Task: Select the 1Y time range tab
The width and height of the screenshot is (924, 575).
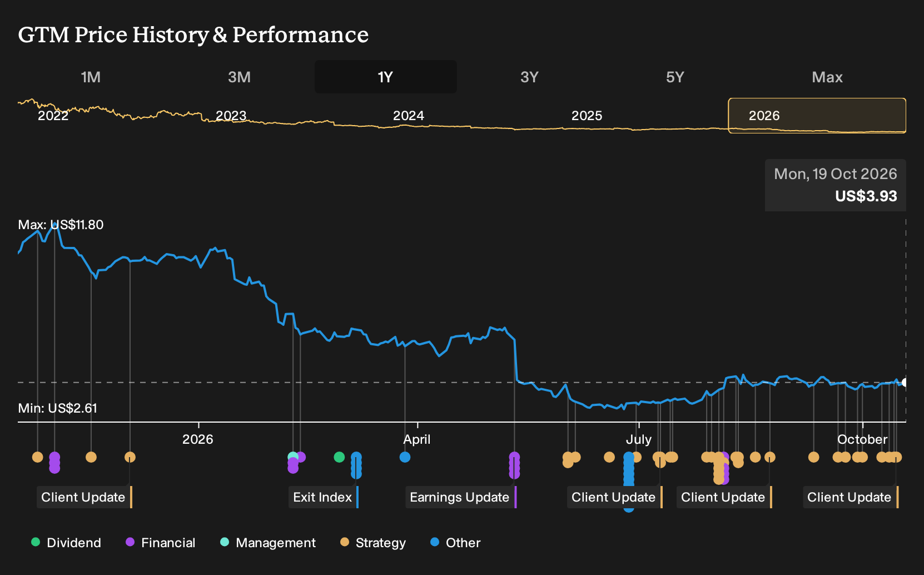Action: click(386, 77)
